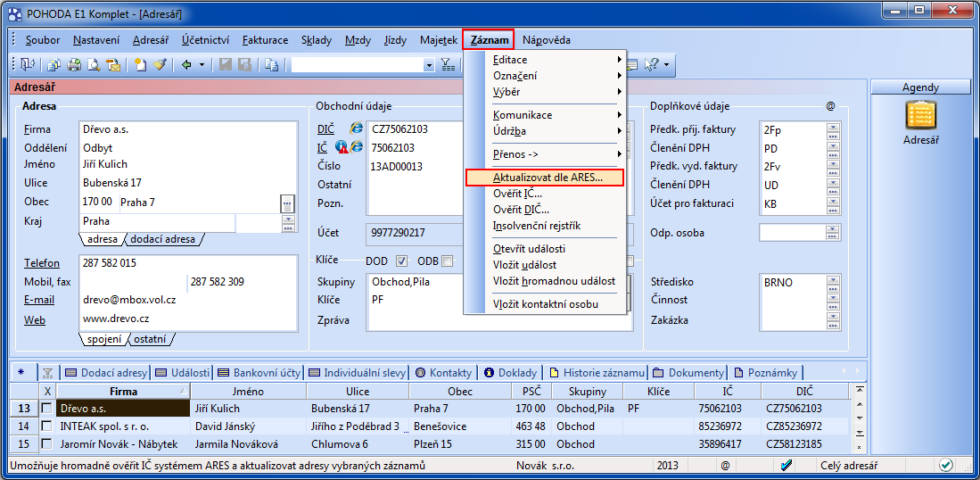
Task: Select Vložit kontaktní osobu menu item
Action: [544, 303]
